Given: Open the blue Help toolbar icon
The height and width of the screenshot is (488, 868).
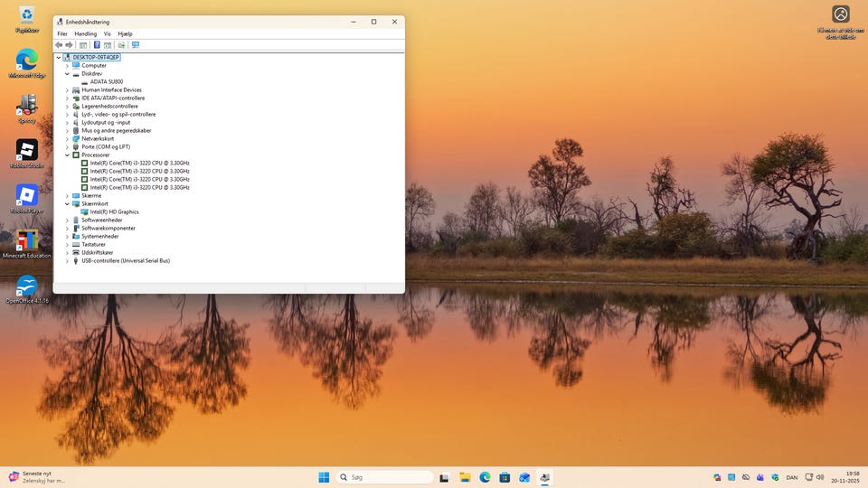Looking at the screenshot, I should pos(97,45).
